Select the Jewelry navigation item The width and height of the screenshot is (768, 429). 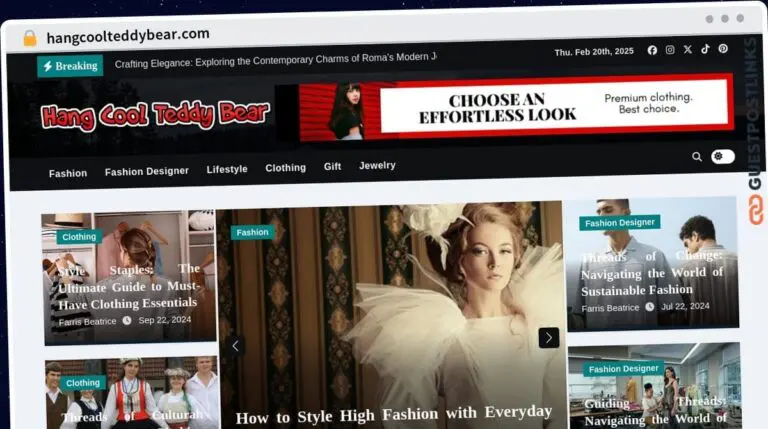(377, 166)
